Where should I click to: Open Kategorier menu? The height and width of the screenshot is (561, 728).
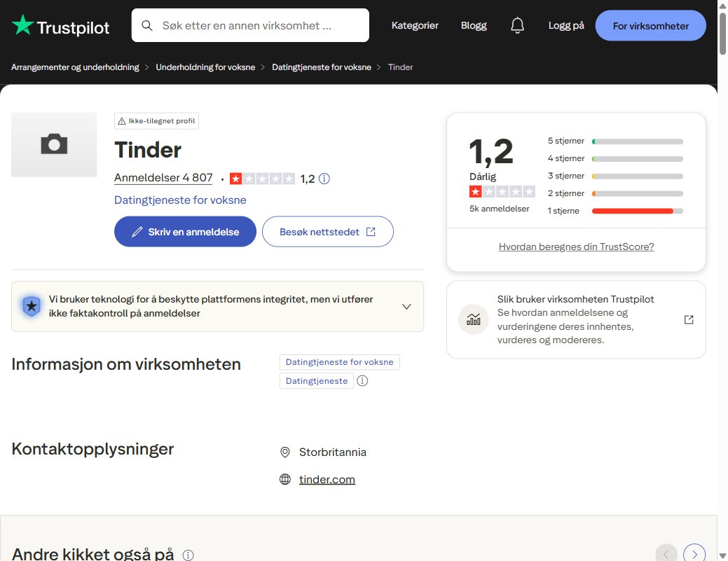tap(415, 25)
